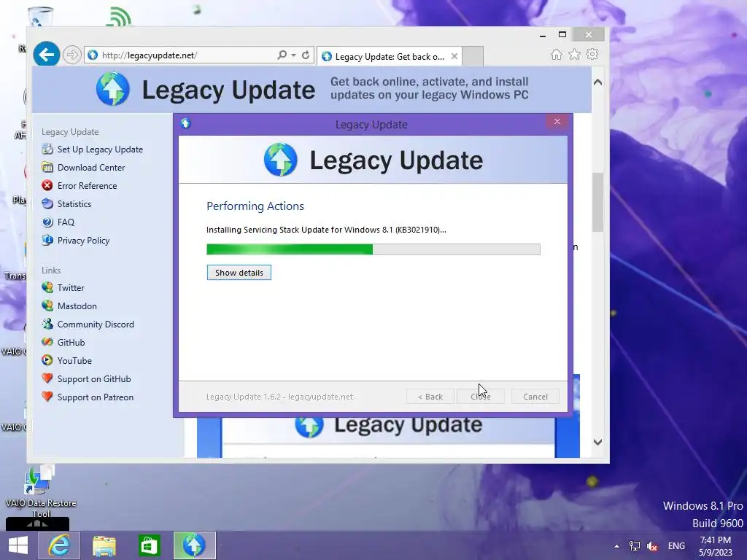Open Favorites star in Internet Explorer
The image size is (747, 560).
(575, 55)
